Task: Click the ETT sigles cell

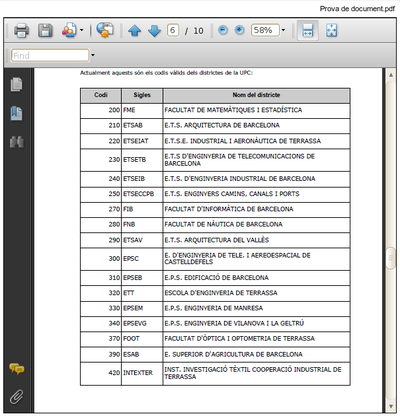Action: coord(142,293)
